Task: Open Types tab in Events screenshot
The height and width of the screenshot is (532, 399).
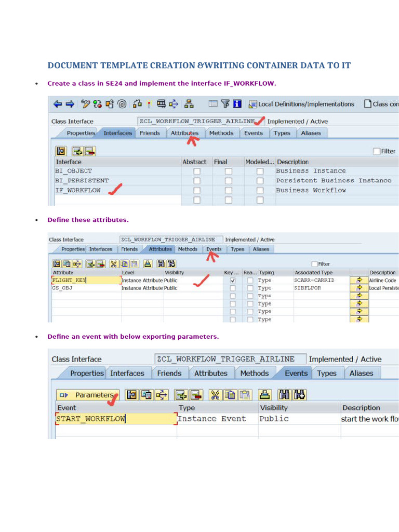Action: [x=327, y=373]
